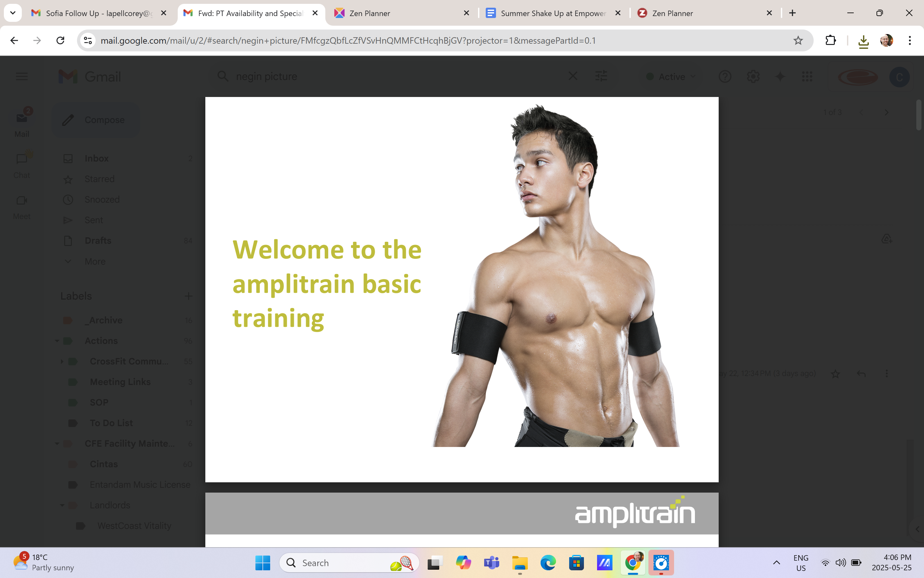Click the Compose button
This screenshot has width=924, height=578.
[96, 120]
